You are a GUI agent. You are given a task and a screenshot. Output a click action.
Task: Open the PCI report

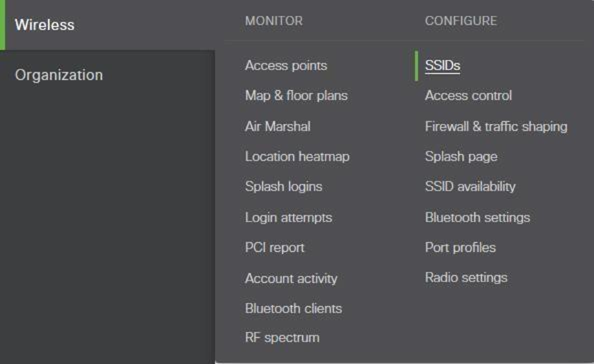(x=275, y=248)
